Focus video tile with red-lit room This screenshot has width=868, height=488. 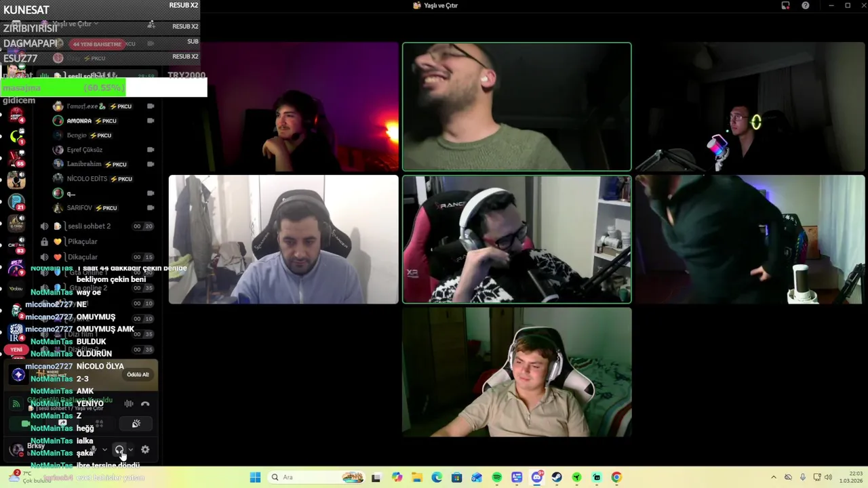[x=283, y=106]
